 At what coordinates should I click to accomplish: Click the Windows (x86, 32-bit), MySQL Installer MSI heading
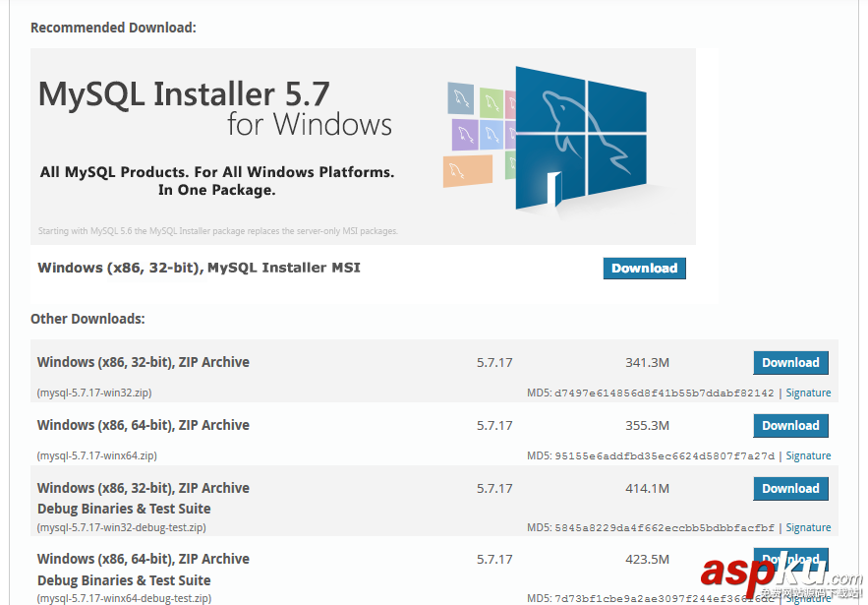pos(199,268)
